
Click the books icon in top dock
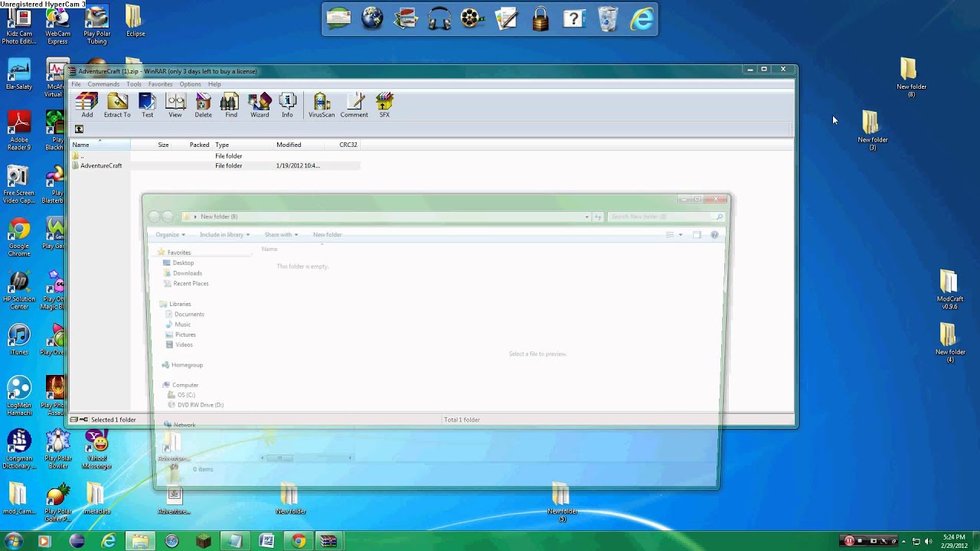tap(406, 18)
